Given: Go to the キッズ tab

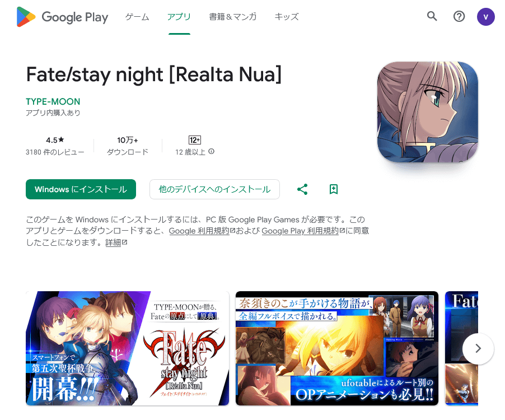Looking at the screenshot, I should coord(287,17).
